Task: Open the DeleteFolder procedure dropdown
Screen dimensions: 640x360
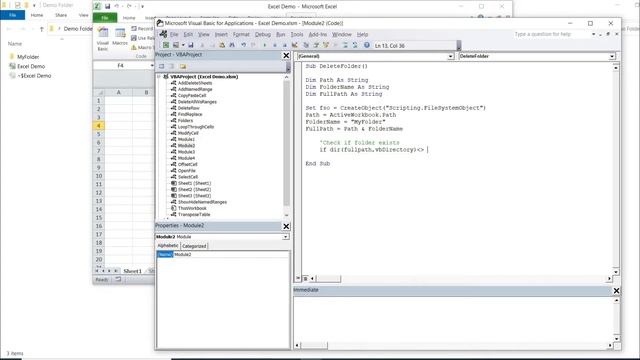Action: click(x=612, y=56)
